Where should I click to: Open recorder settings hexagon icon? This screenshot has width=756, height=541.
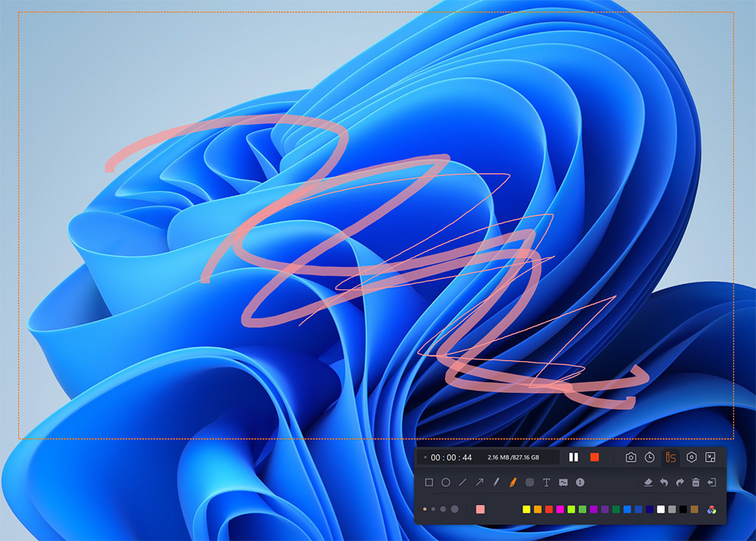click(692, 457)
